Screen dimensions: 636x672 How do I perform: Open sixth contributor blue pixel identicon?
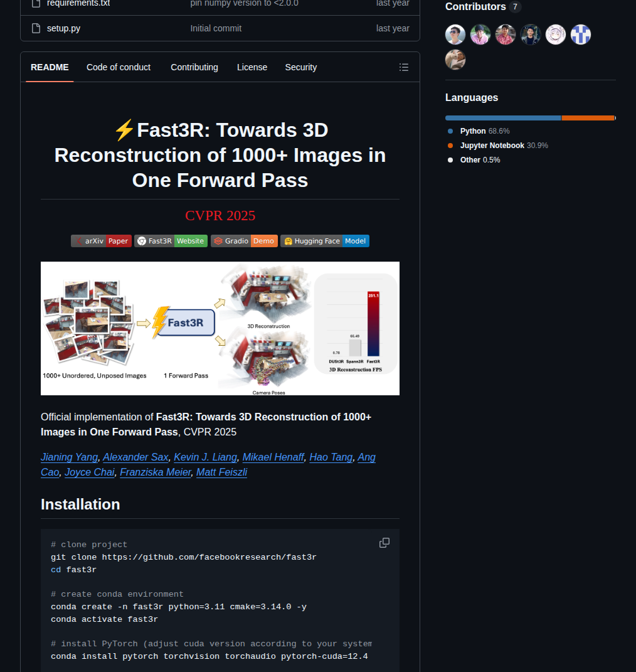[x=581, y=35]
